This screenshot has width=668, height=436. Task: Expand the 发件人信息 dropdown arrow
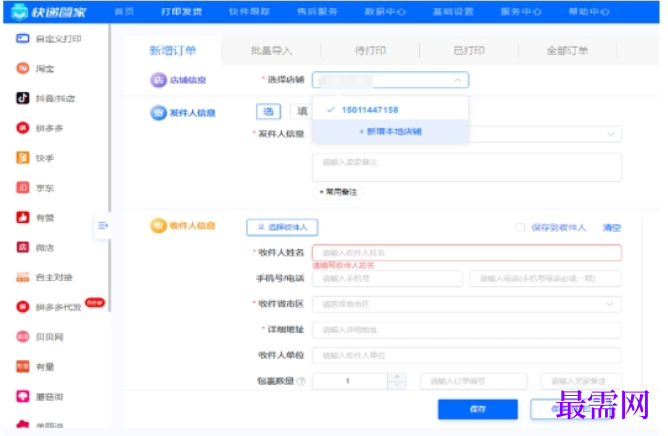(611, 134)
